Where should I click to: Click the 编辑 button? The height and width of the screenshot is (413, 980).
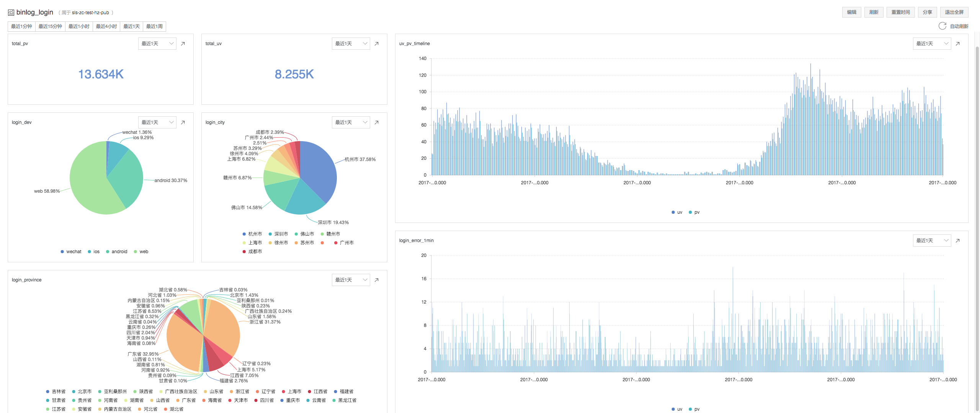(851, 12)
